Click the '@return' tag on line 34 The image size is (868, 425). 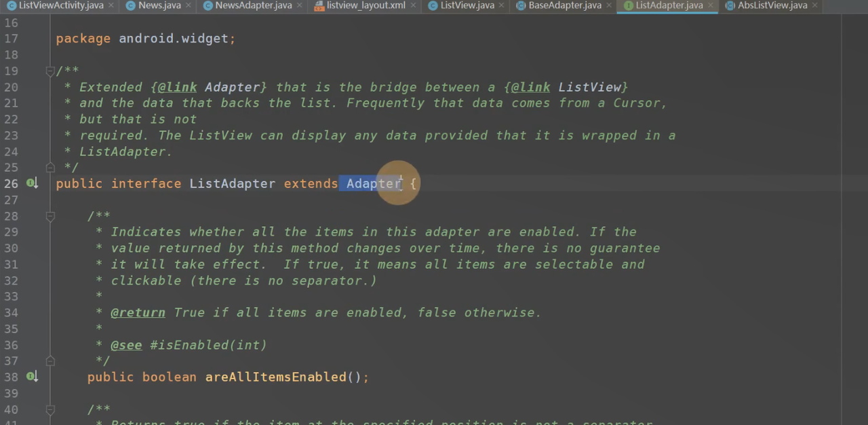point(138,312)
